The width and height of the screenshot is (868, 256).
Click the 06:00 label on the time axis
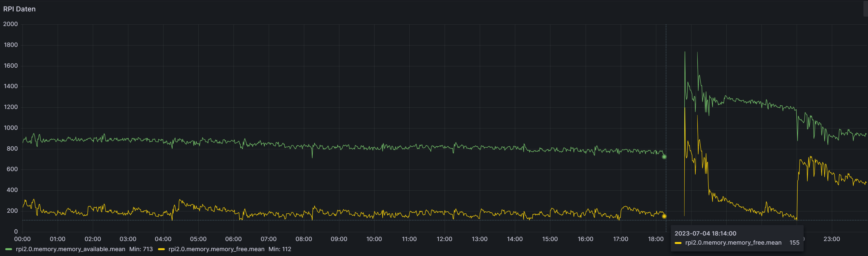coord(234,239)
